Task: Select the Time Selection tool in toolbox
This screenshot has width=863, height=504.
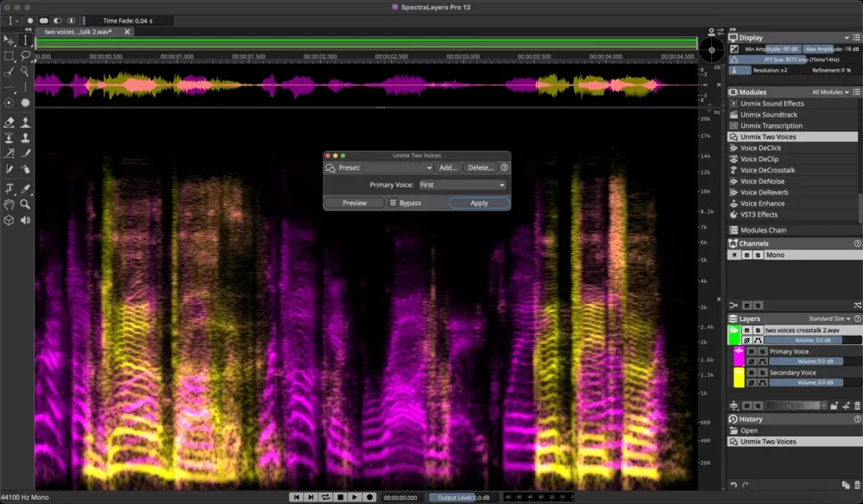Action: [x=25, y=41]
